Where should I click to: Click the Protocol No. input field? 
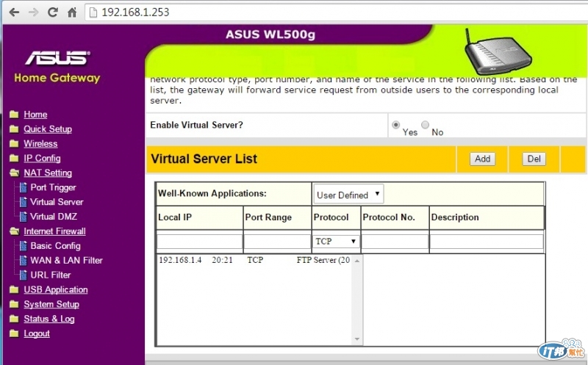pos(395,242)
